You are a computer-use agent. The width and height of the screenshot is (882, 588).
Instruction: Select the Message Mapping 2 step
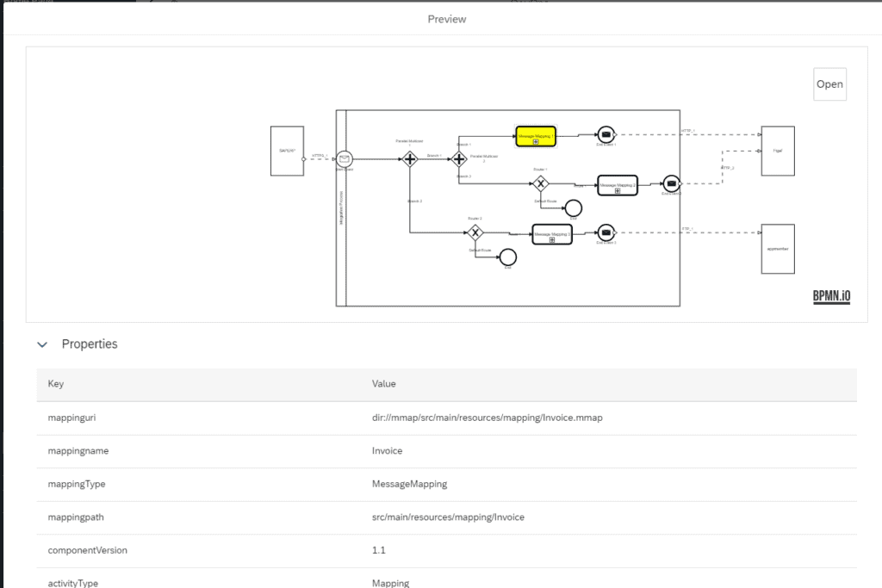[x=617, y=185]
